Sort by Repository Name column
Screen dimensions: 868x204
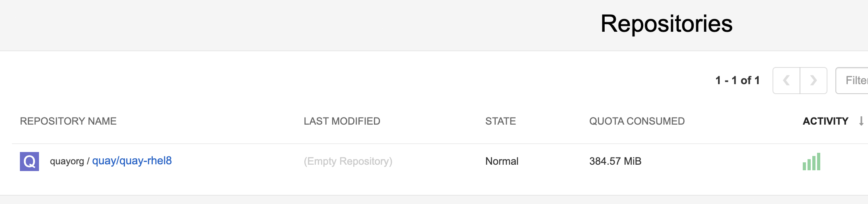click(68, 121)
